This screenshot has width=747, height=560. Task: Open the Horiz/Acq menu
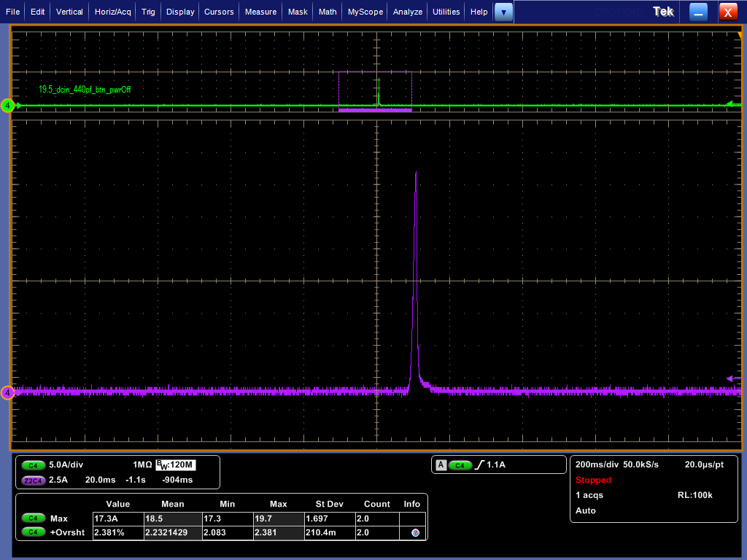click(113, 12)
